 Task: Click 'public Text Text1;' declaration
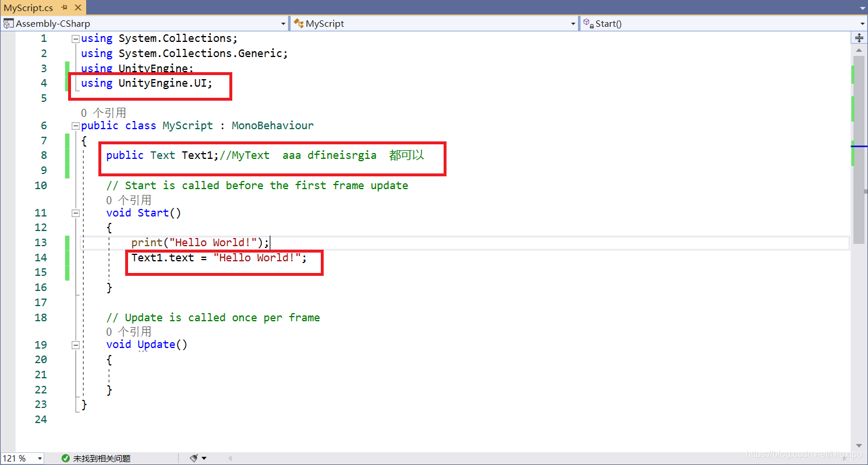(163, 155)
